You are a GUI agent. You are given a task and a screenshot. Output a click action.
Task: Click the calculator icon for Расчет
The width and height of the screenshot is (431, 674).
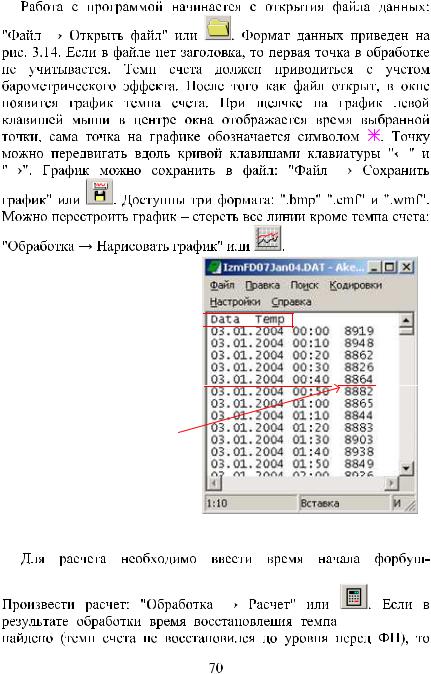pyautogui.click(x=354, y=597)
